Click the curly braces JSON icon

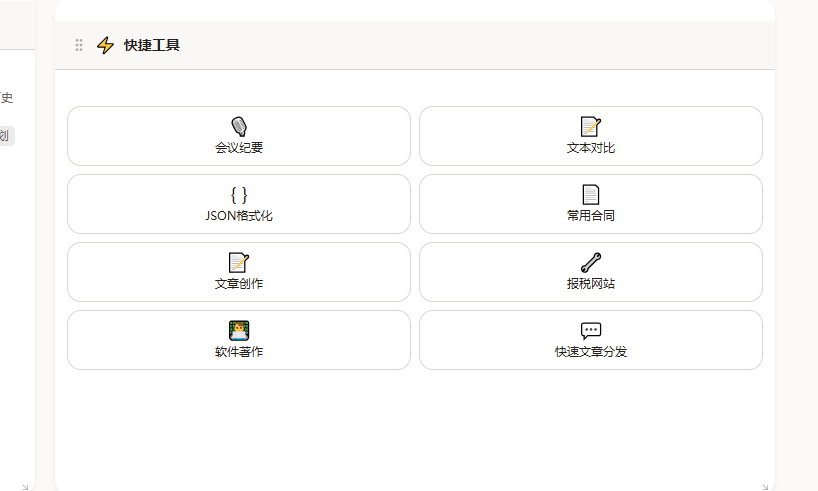(239, 194)
